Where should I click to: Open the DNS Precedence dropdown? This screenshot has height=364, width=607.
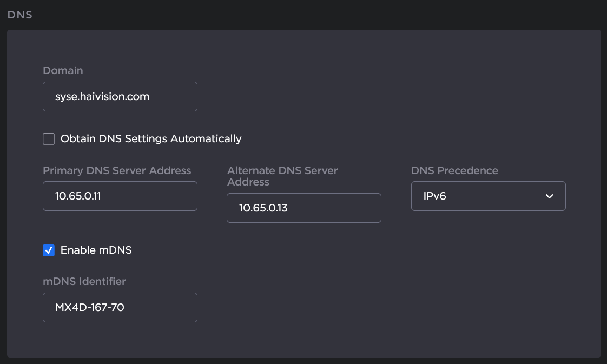[x=488, y=196]
